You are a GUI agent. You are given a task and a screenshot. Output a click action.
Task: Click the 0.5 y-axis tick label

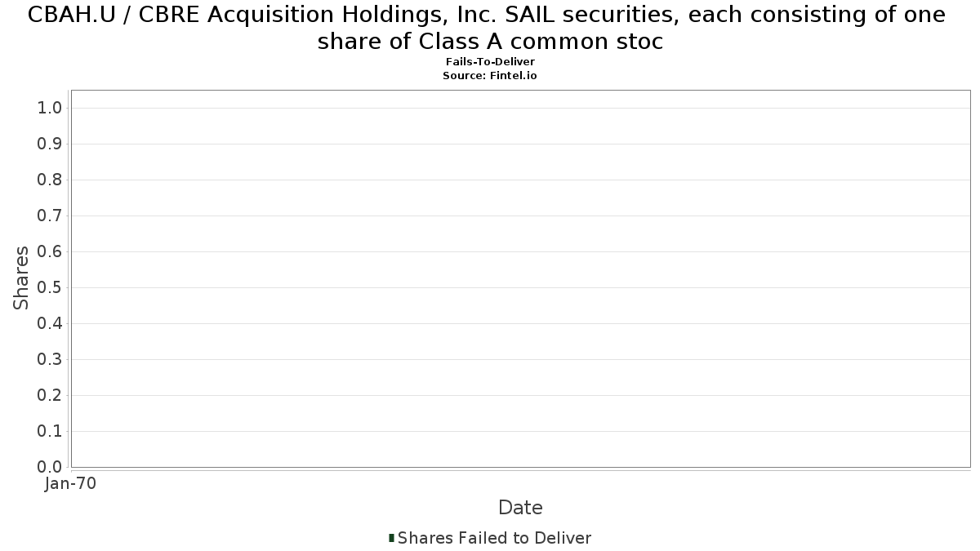(50, 288)
